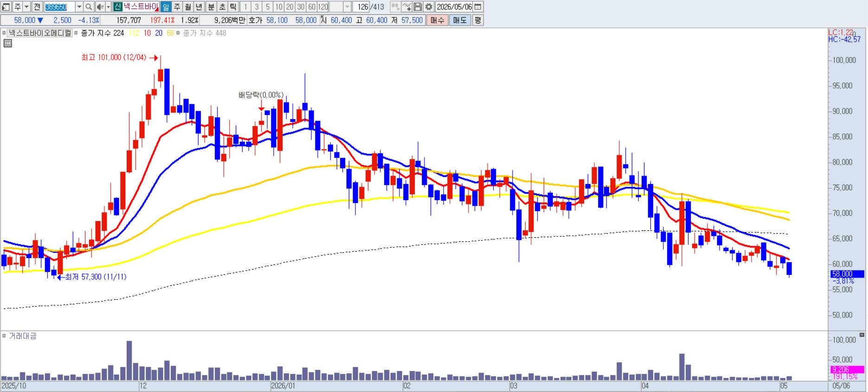The image size is (868, 392).
Task: Select the 초 second period toggle
Action: coord(222,7)
